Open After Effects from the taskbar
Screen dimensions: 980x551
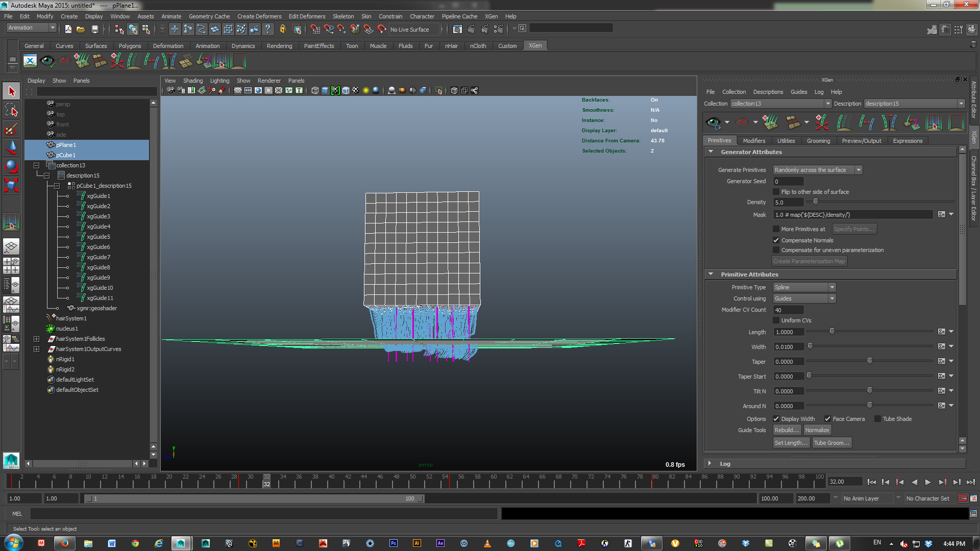coord(440,543)
